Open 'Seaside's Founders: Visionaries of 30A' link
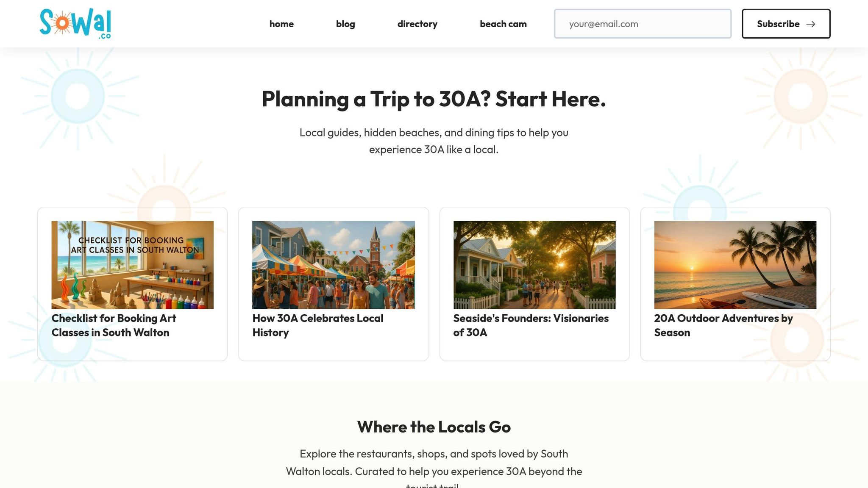Image resolution: width=868 pixels, height=488 pixels. click(x=531, y=325)
